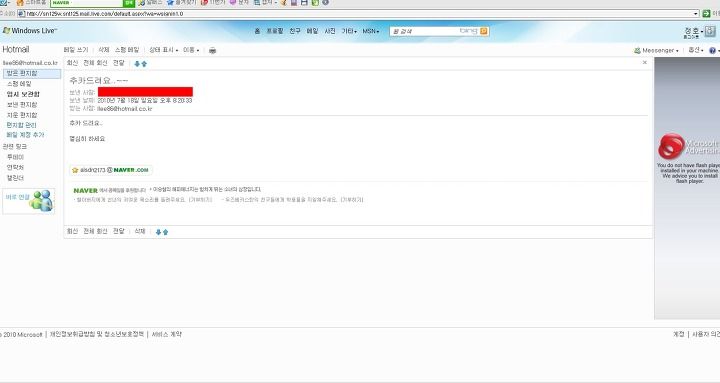Open the address bar history dropdown arrow
Viewport: 720px width, 383px height.
pos(696,14)
